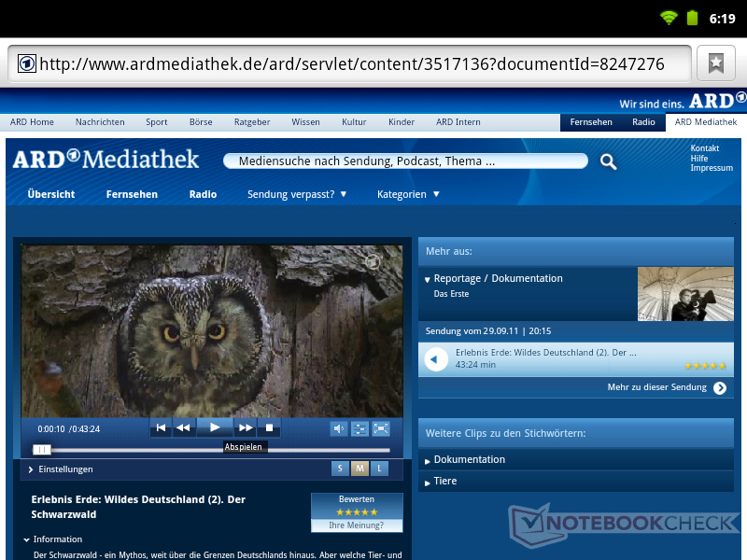The height and width of the screenshot is (560, 747).
Task: Click the owl video frame
Action: 212,331
